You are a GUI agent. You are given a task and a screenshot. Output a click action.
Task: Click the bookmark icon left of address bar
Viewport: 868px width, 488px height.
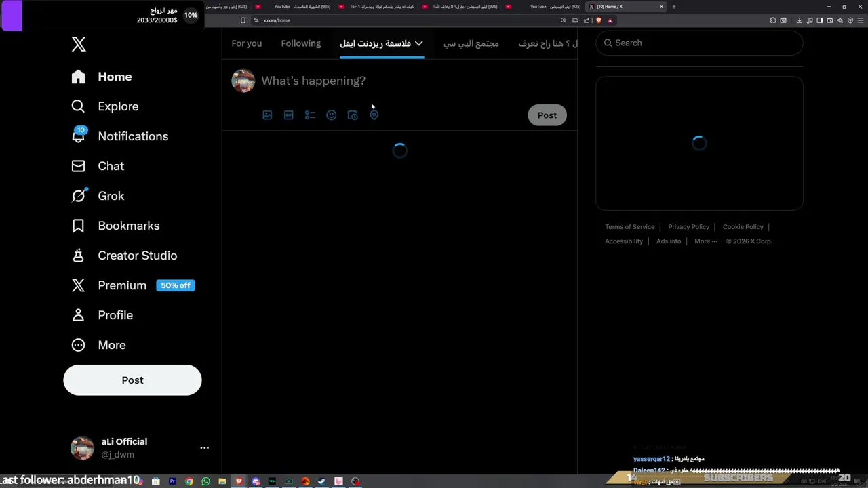point(243,20)
